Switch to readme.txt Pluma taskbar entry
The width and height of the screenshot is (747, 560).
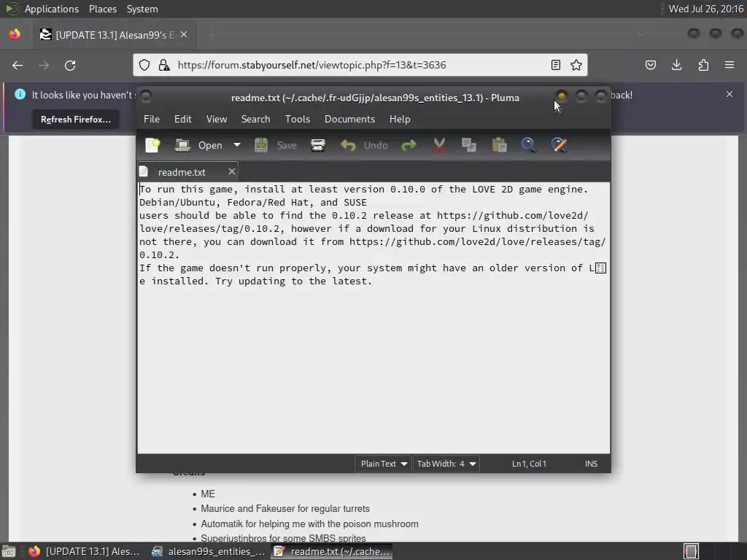[332, 551]
